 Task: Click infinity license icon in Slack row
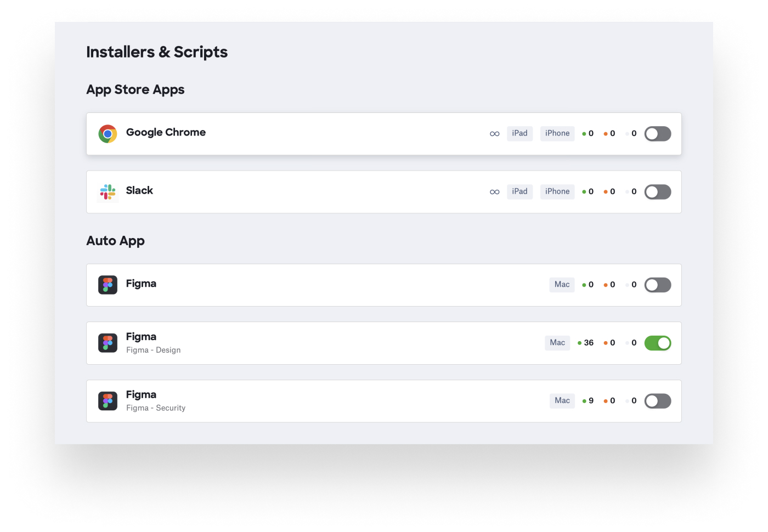(494, 192)
